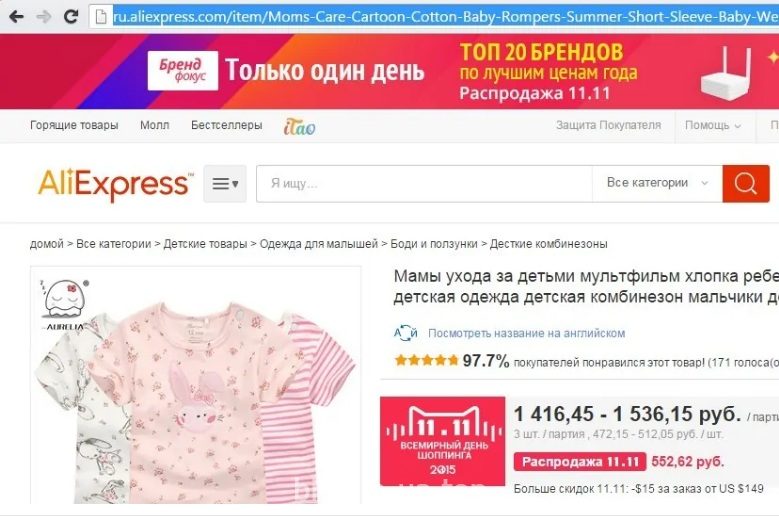Image resolution: width=779 pixels, height=516 pixels.
Task: Expand the Все категории search dropdown
Action: point(657,183)
